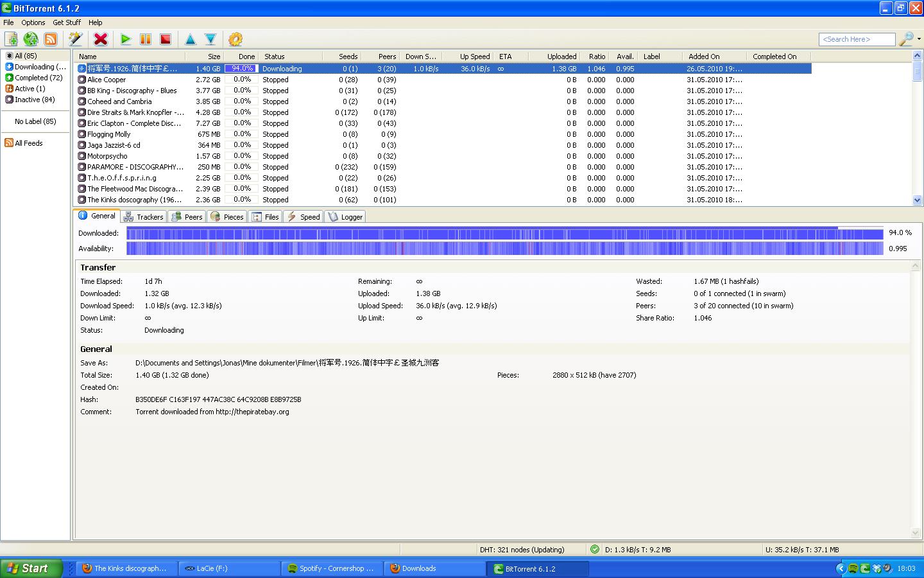Click the 94.0% progress bar in Done column

(x=241, y=68)
